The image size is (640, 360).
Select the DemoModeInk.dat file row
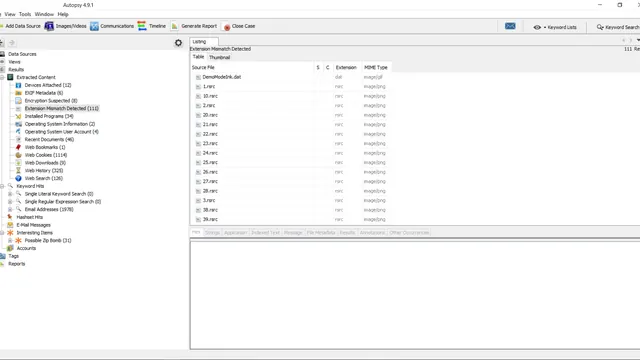tap(290, 77)
